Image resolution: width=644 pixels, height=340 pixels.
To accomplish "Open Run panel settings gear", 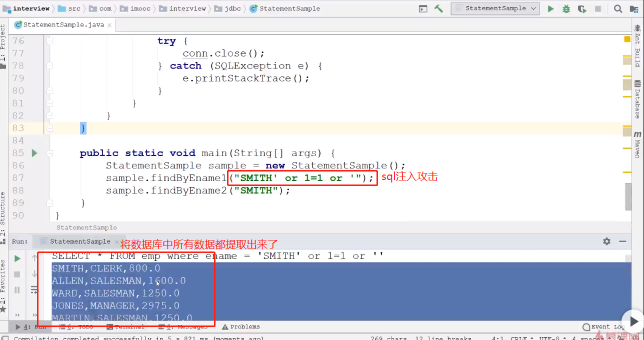I will click(606, 241).
